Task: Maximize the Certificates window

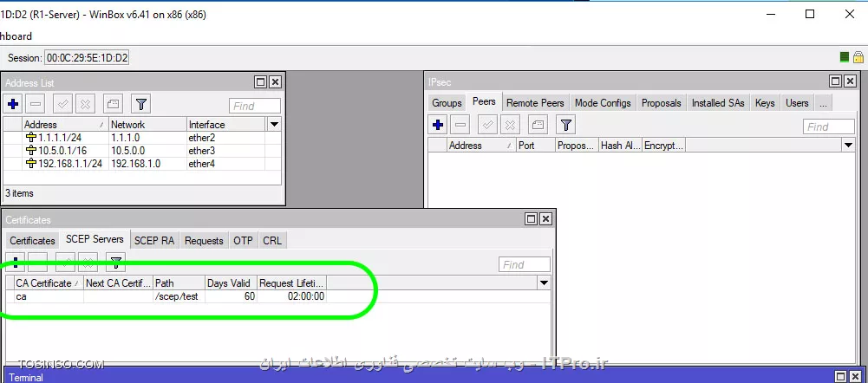Action: pos(532,219)
